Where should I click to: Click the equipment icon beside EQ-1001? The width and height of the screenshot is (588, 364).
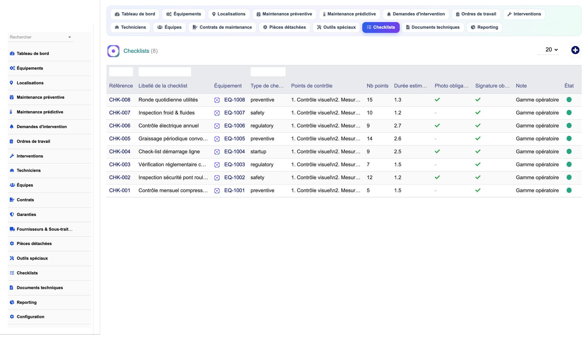(217, 191)
